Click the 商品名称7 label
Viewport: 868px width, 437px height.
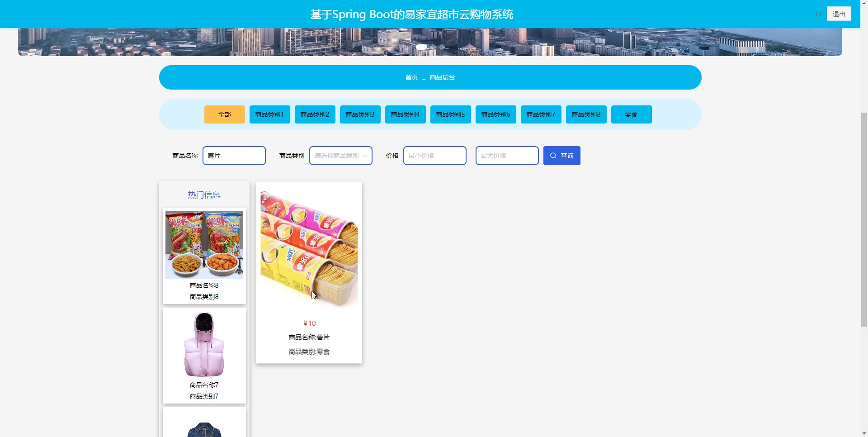[x=204, y=385]
